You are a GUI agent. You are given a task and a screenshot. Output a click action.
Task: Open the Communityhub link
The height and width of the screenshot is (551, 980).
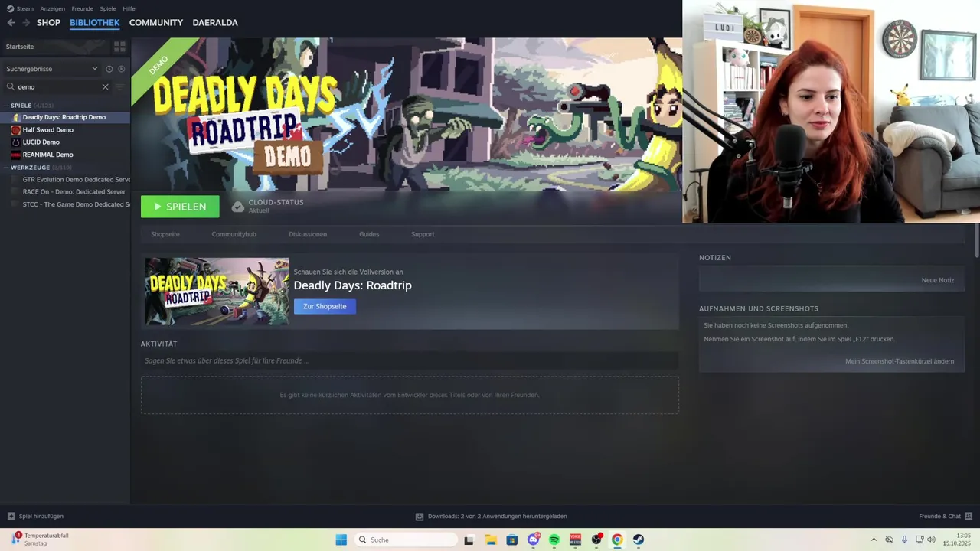(234, 234)
